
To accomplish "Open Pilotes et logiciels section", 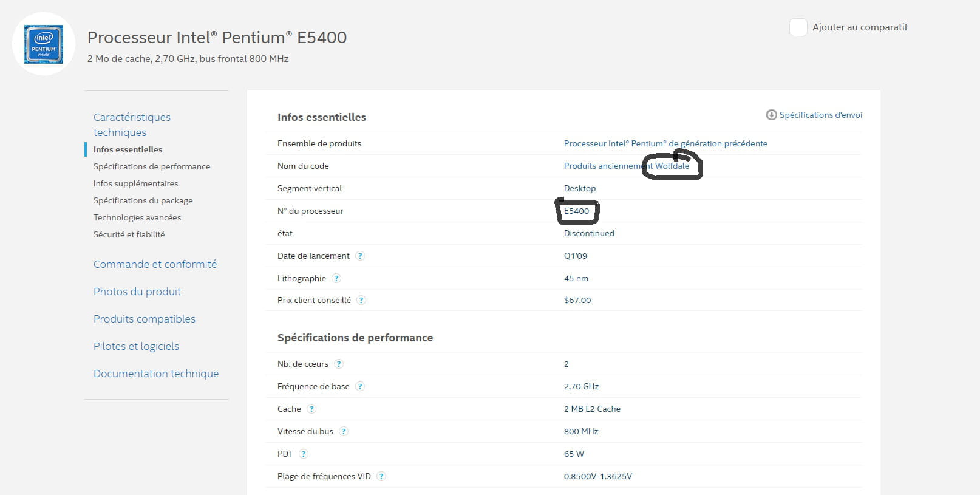I will click(136, 346).
